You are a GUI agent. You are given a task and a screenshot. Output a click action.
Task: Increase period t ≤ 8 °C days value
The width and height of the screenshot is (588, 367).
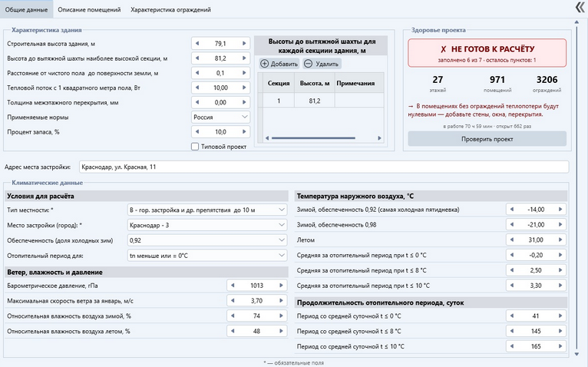tap(560, 331)
